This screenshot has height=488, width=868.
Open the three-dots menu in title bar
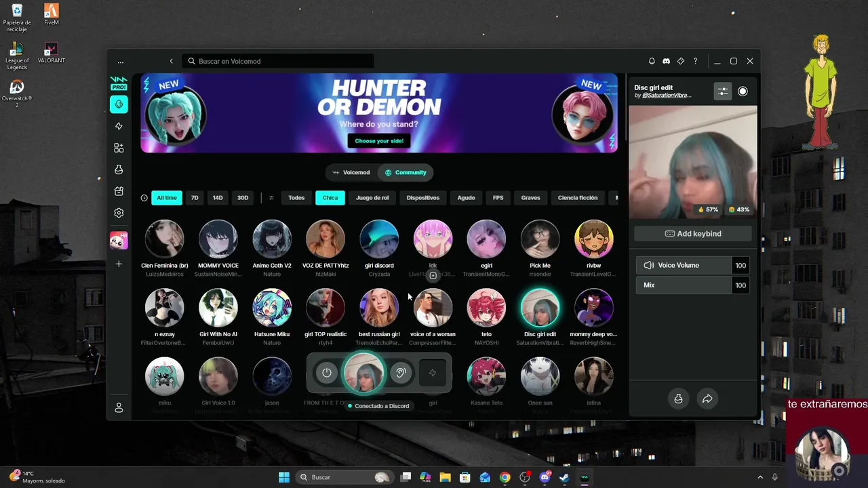click(121, 62)
